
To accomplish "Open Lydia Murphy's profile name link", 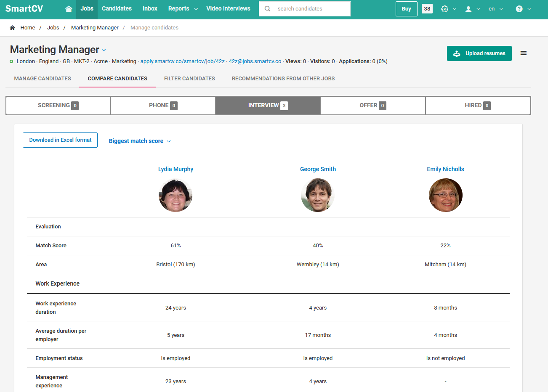I will (176, 169).
